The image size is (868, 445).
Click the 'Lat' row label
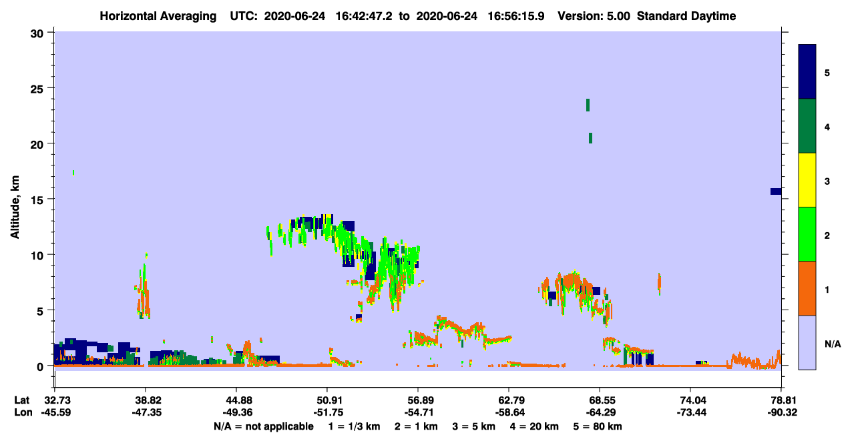23,400
